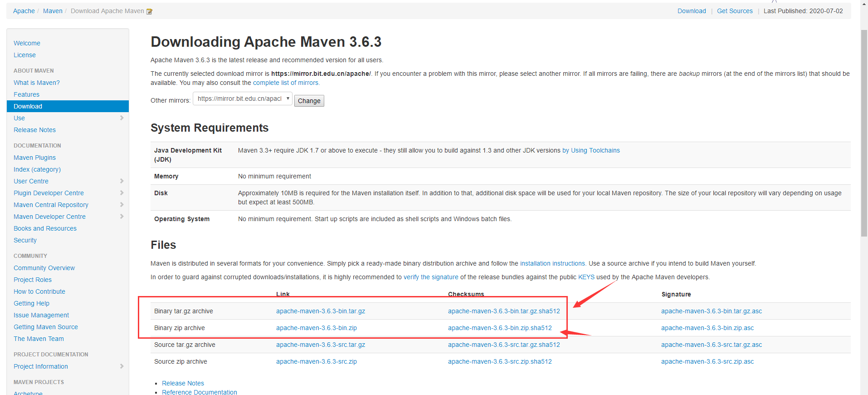Screen dimensions: 868x395
Task: Select the highlighted Download sidebar item
Action: coord(68,106)
